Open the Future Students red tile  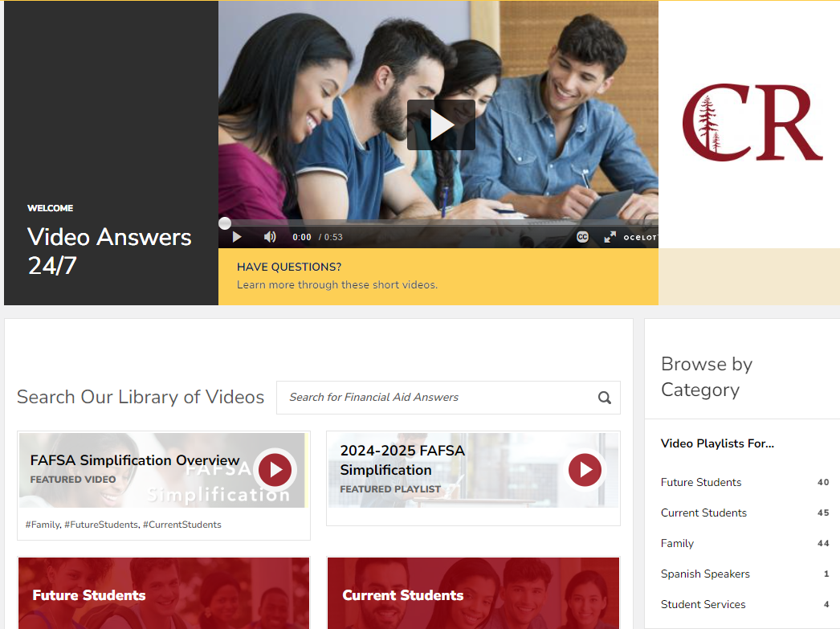164,593
